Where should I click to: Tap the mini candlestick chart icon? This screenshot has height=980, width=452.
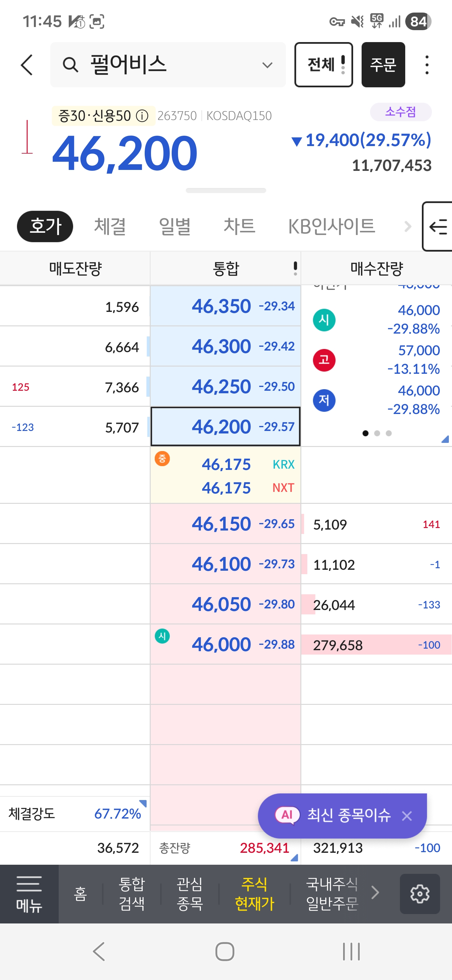27,137
